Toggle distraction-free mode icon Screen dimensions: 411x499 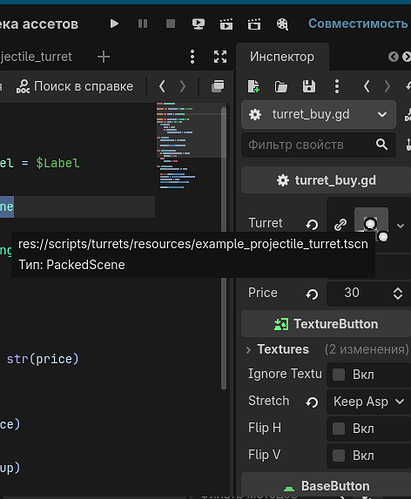[x=220, y=57]
